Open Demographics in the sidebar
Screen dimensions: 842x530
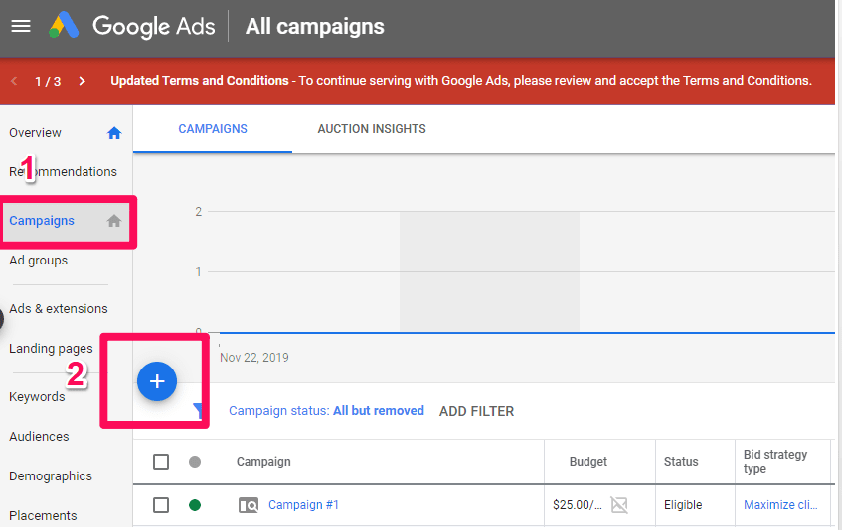pyautogui.click(x=50, y=476)
